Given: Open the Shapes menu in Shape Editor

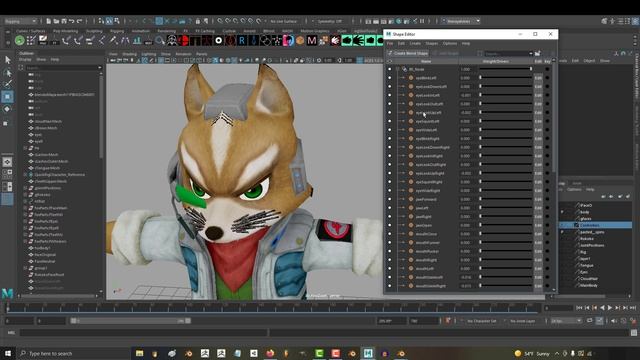Looking at the screenshot, I should [x=431, y=43].
